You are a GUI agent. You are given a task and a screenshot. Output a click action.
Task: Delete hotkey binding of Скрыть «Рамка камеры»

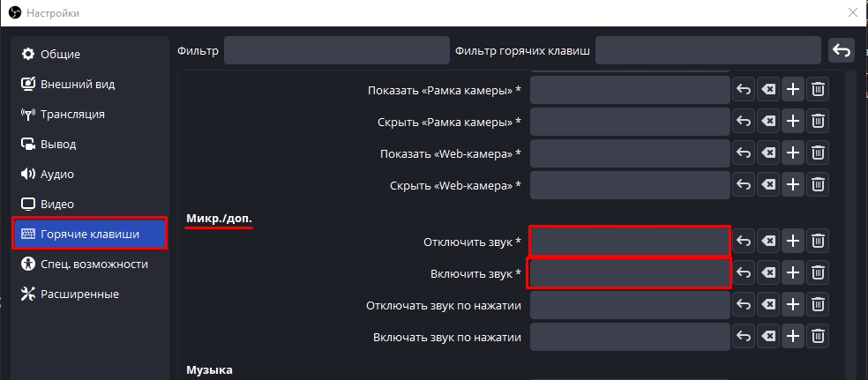(818, 121)
